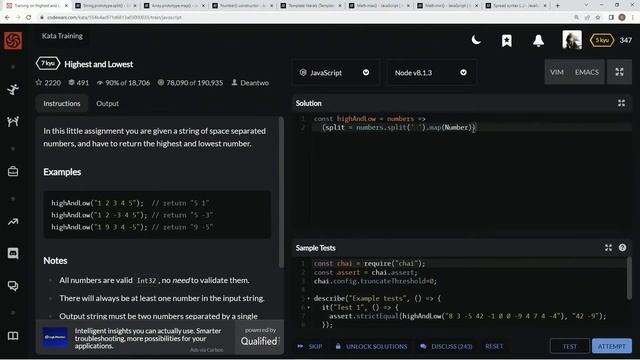Switch to the String.prototype.split() browser tab
Viewport: 640px width, 360px height.
click(106, 6)
